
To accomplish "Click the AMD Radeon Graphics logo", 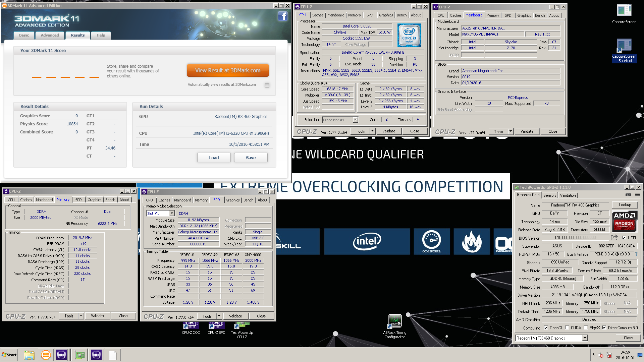I will point(624,221).
